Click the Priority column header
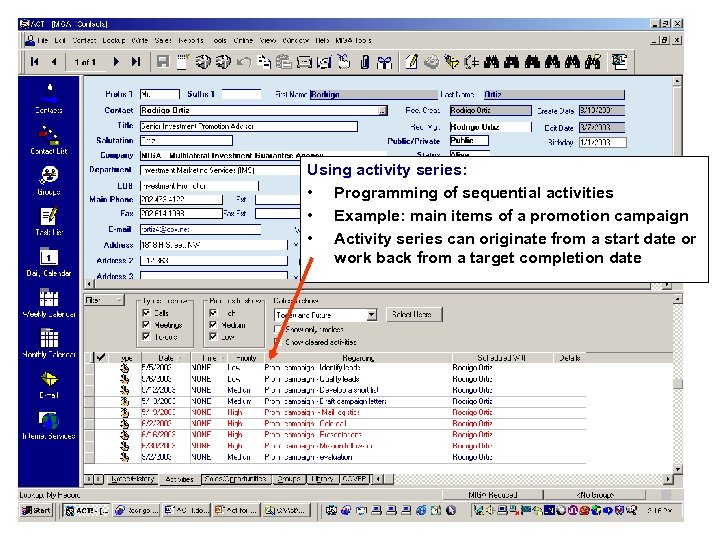Screen dimensions: 720x540 (x=246, y=358)
